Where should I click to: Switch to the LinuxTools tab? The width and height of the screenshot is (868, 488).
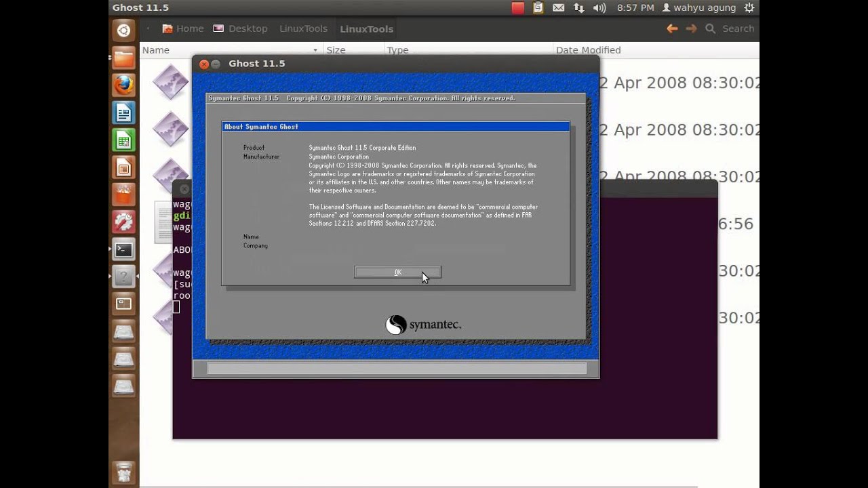point(366,28)
